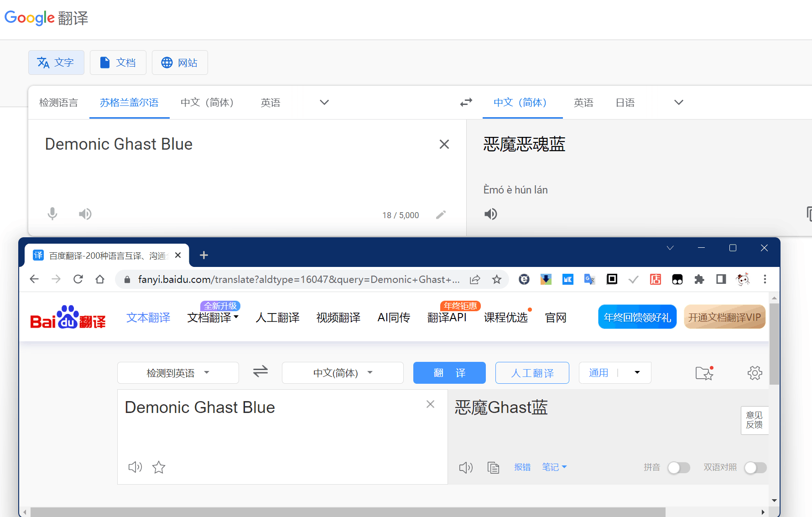Open the browser three-dot menu
The height and width of the screenshot is (517, 812).
tap(765, 279)
